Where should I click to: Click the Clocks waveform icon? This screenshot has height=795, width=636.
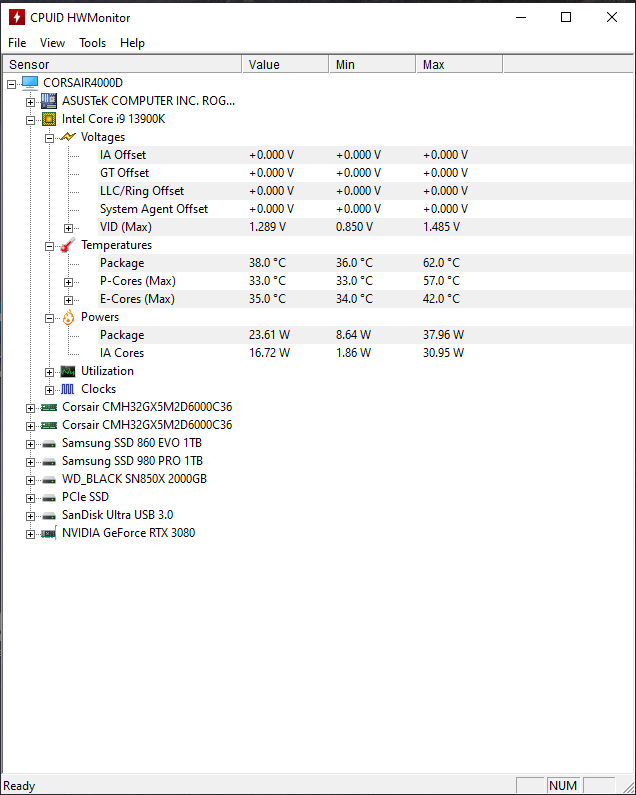[x=68, y=389]
